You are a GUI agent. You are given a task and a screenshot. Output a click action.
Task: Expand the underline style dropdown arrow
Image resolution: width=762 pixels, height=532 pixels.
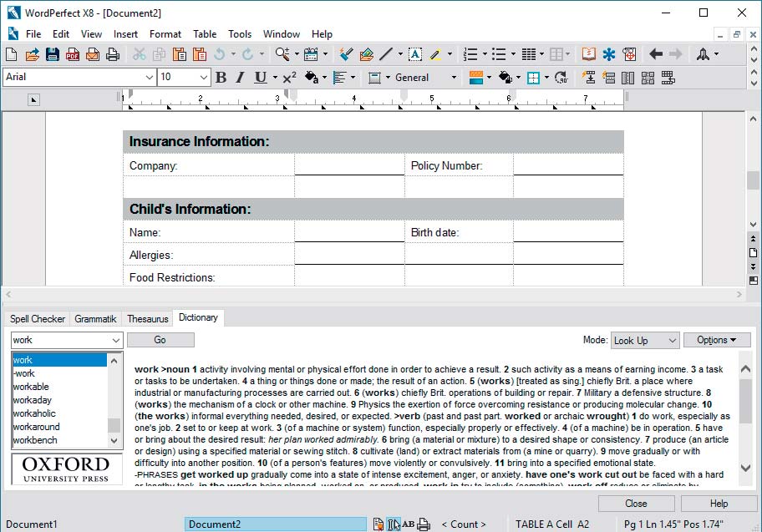pos(275,78)
